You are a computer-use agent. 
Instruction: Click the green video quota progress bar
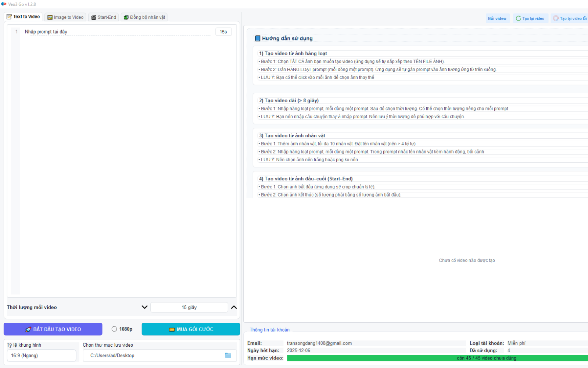(x=437, y=358)
